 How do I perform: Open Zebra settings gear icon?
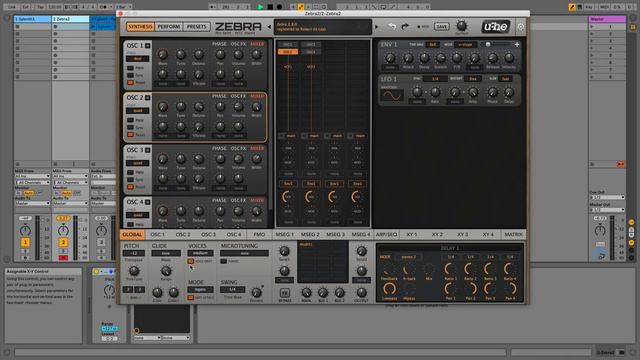tap(520, 27)
